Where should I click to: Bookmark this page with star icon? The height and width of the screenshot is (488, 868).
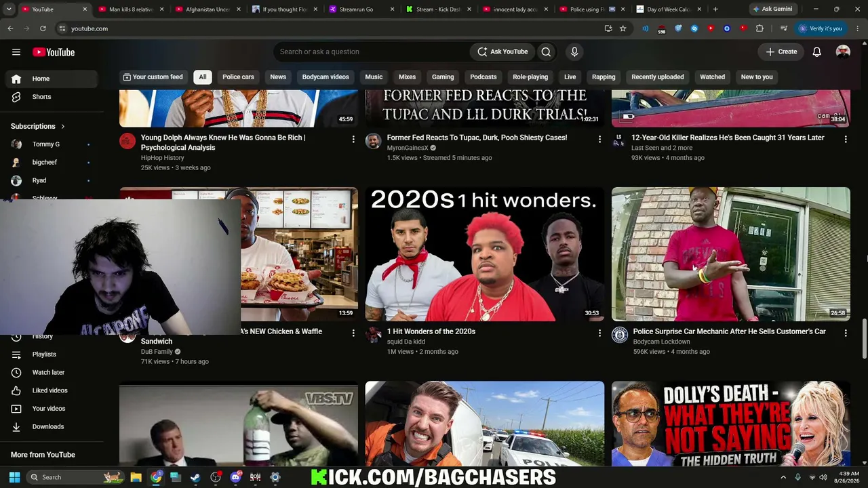[623, 28]
